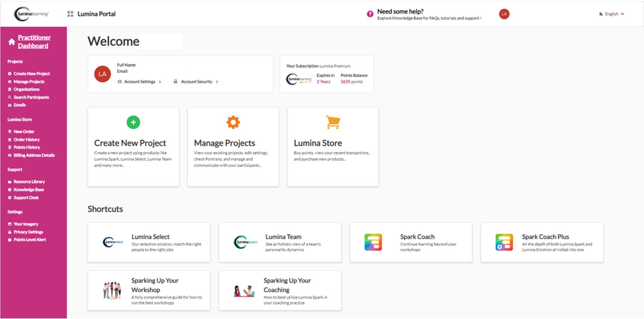The width and height of the screenshot is (644, 319).
Task: Open Support Desk in sidebar
Action: (26, 198)
